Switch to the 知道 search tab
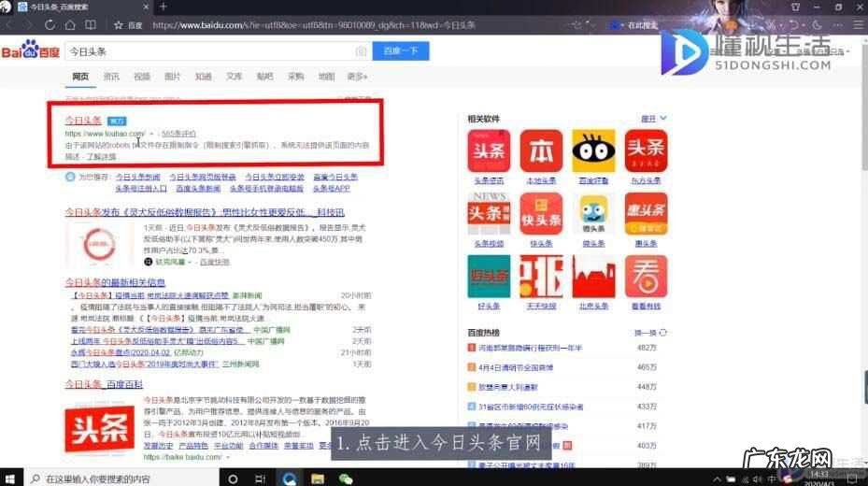This screenshot has width=868, height=486. pos(203,77)
